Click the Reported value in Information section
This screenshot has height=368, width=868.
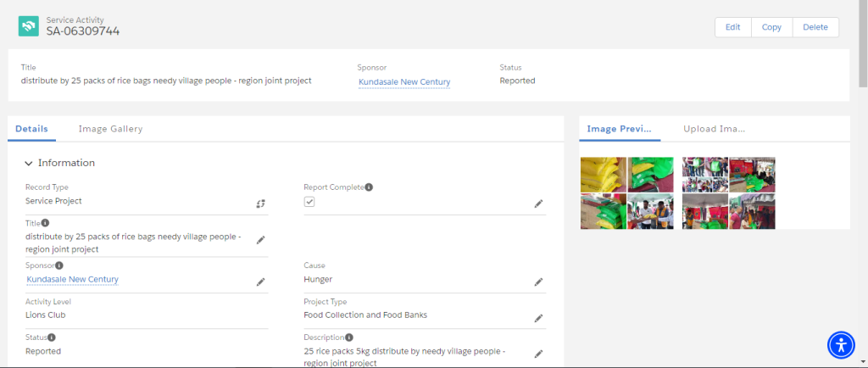pos(43,351)
